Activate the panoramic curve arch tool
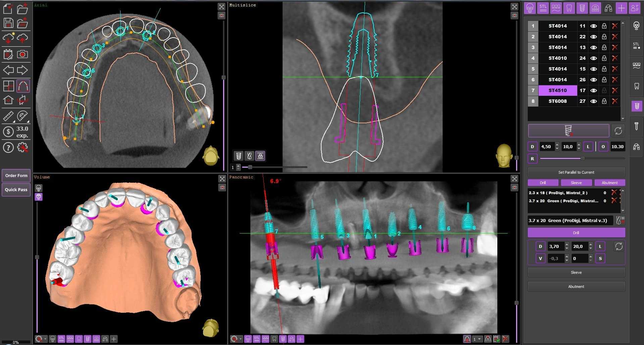This screenshot has width=644, height=345. (23, 86)
